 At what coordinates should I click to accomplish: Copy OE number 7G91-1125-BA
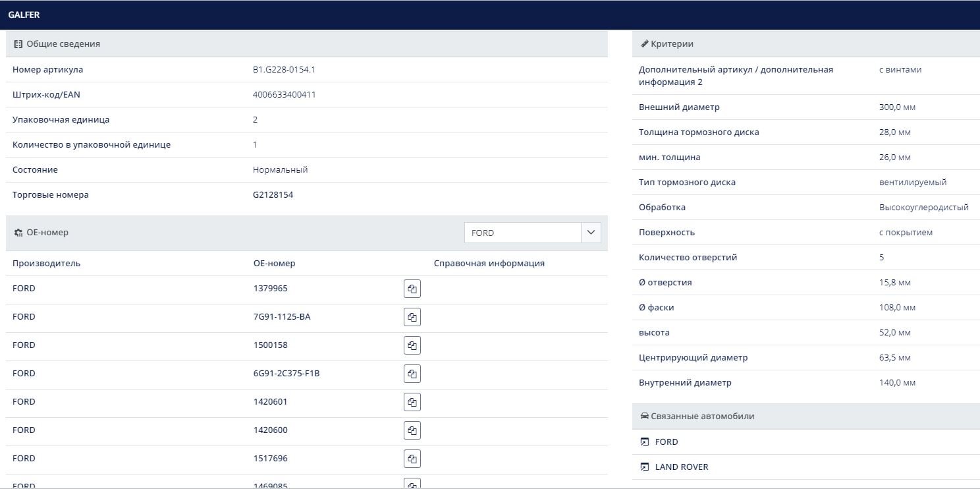412,317
